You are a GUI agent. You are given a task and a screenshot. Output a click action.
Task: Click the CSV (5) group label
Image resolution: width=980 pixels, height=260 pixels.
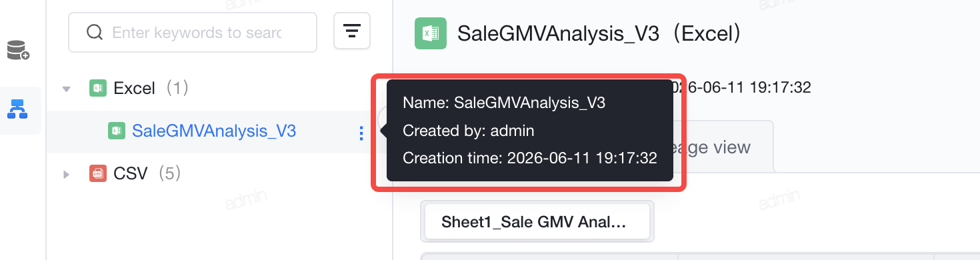point(147,174)
